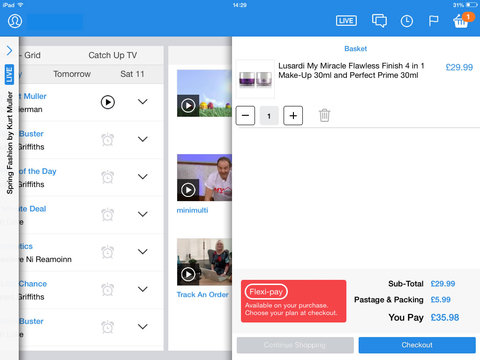Screen dimensions: 480x360
Task: Tap Spring Fashion by Kurt Muller sidebar label
Action: (10, 143)
